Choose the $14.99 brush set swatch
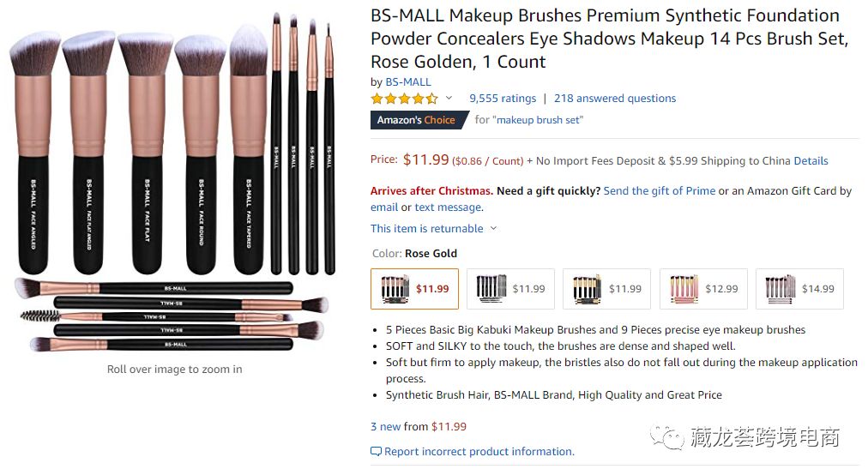The image size is (868, 475). coord(799,289)
